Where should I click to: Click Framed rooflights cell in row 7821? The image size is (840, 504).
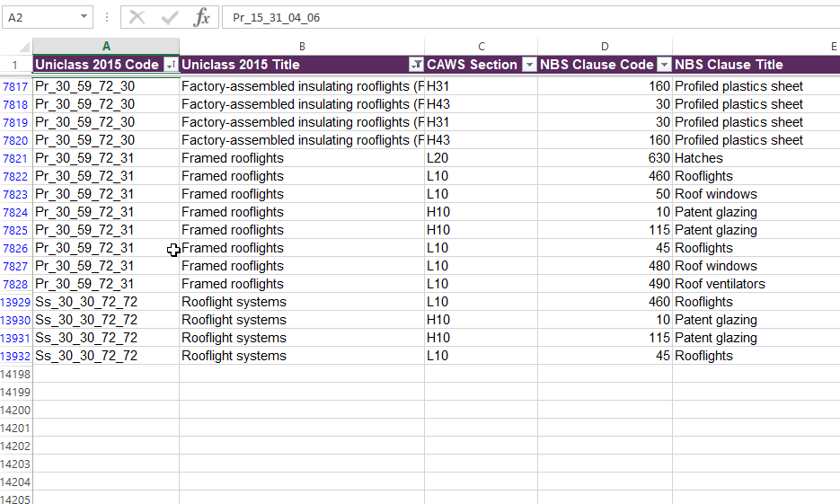pyautogui.click(x=302, y=158)
